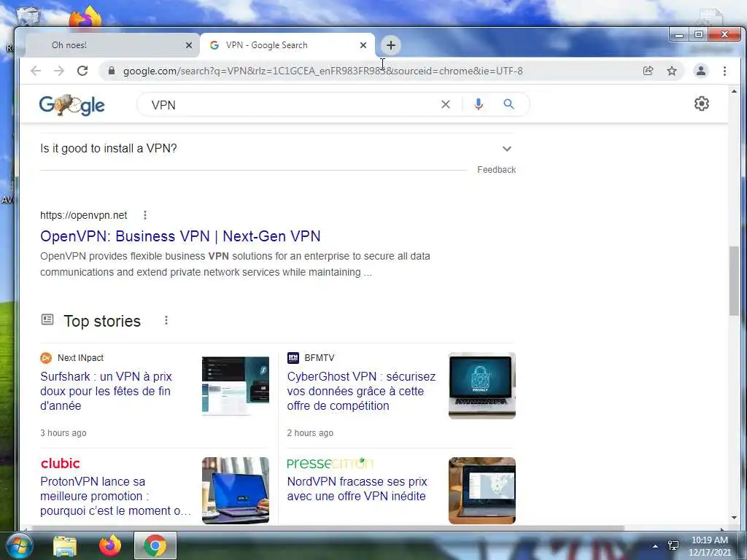Screen dimensions: 747x560
Task: Click "3 hours ago" under Surfshark story
Action: (63, 433)
